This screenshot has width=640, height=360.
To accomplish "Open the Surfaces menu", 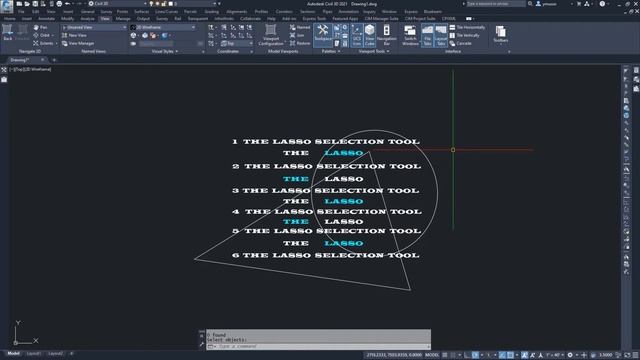I will 141,11.
